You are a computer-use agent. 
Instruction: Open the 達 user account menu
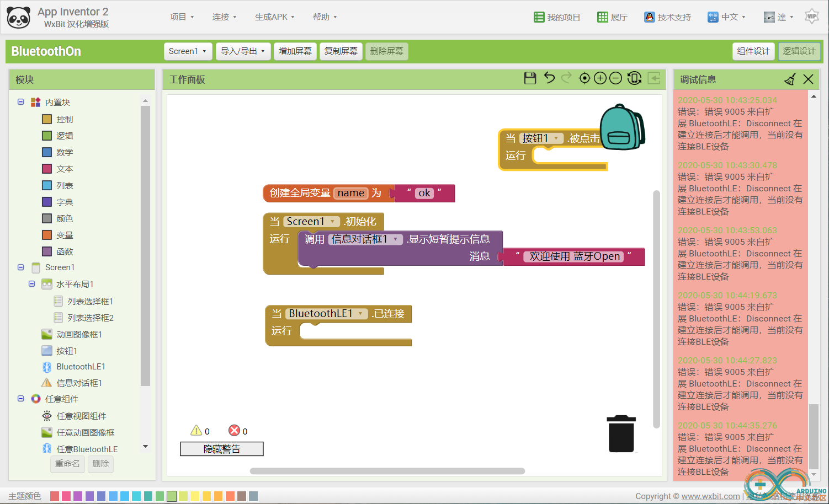[778, 17]
